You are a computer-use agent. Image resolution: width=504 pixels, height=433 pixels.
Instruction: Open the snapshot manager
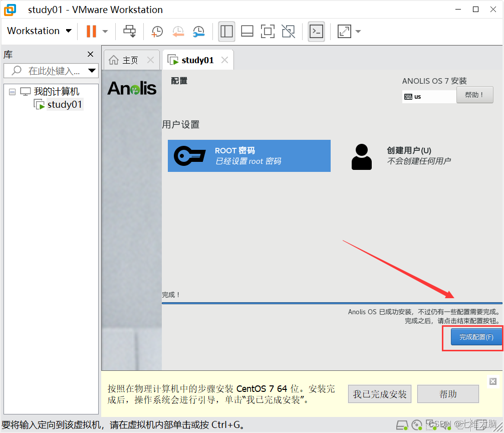[199, 32]
